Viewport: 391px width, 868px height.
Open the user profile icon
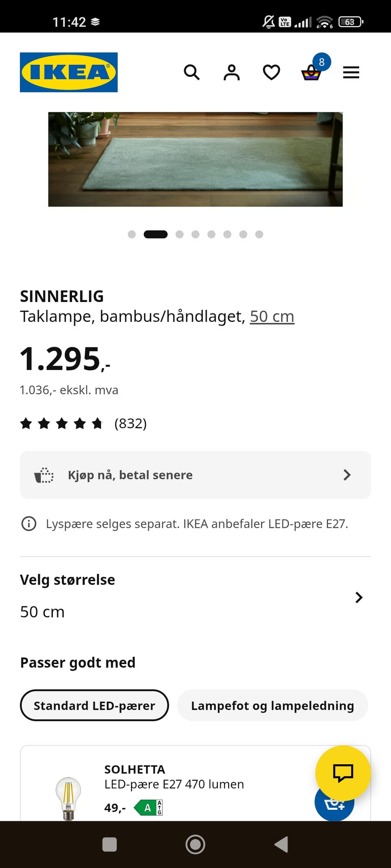point(231,72)
